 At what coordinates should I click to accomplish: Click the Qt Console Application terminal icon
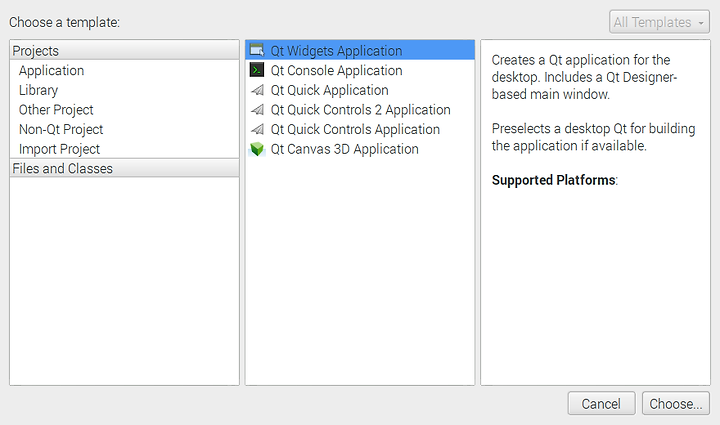(x=257, y=70)
